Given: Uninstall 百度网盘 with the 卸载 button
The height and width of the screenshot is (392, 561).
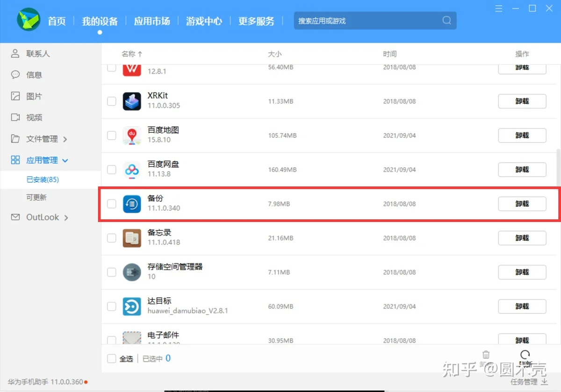Looking at the screenshot, I should coord(522,170).
